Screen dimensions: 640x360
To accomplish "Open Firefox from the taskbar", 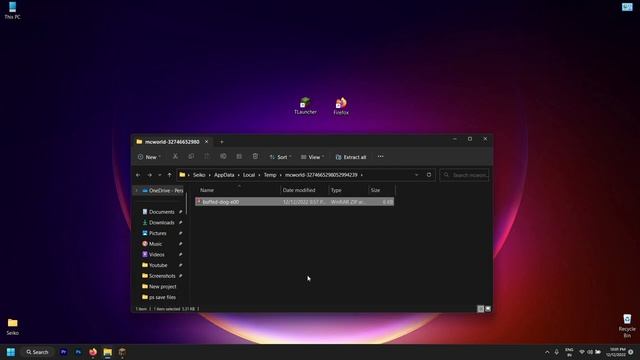I will tap(93, 352).
